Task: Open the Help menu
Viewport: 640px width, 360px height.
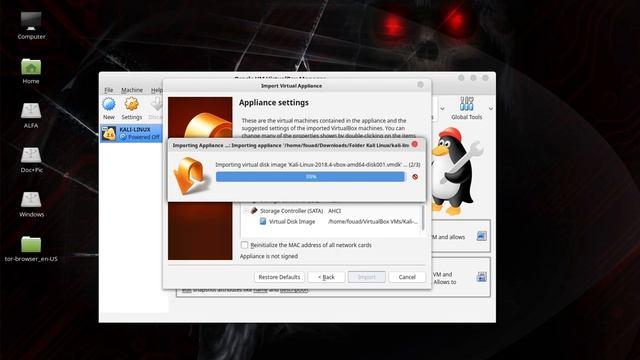Action: 157,90
